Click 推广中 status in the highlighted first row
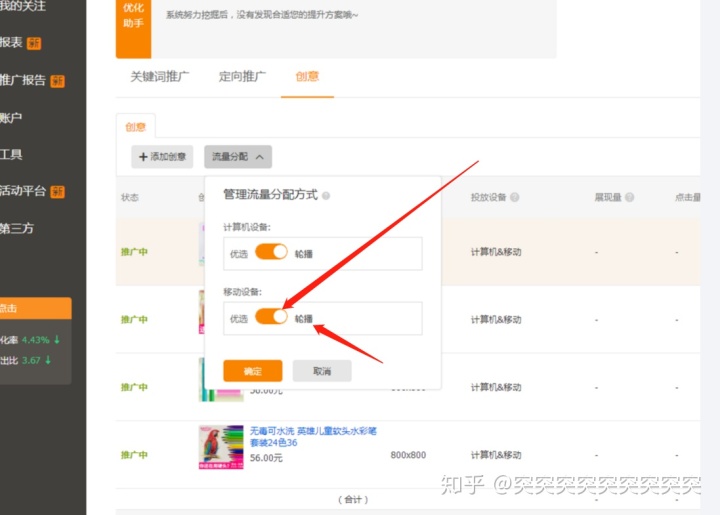 (134, 252)
